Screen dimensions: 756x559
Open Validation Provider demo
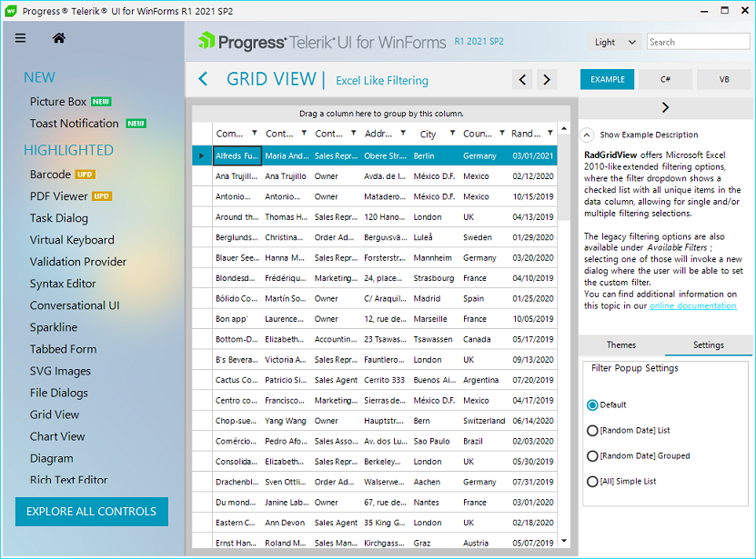click(x=78, y=262)
